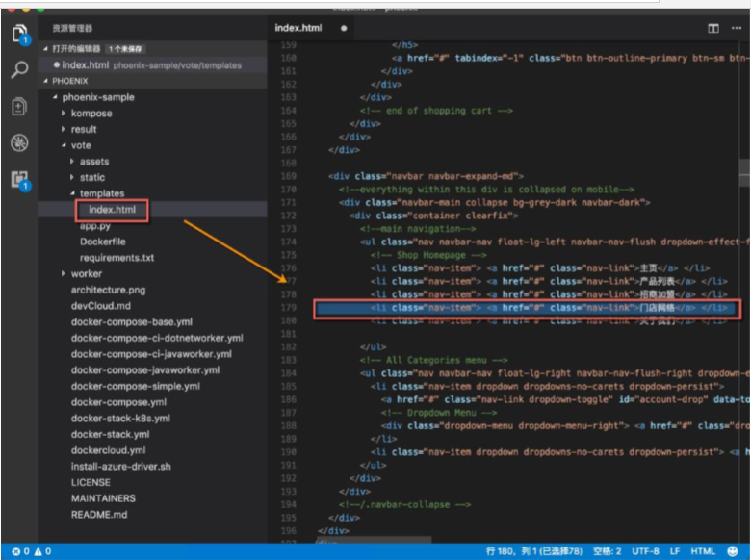751x560 pixels.
Task: Open the Explorer files icon in activity bar
Action: [x=19, y=34]
